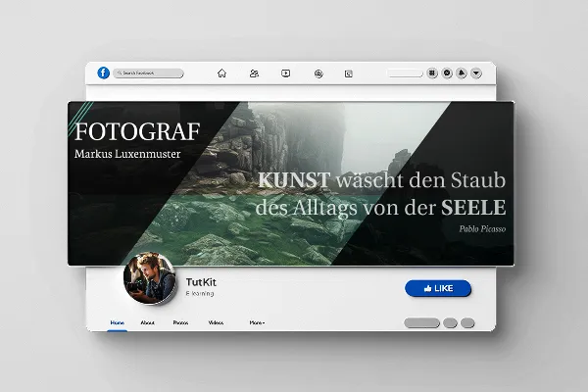Open the Messenger icon

(447, 73)
